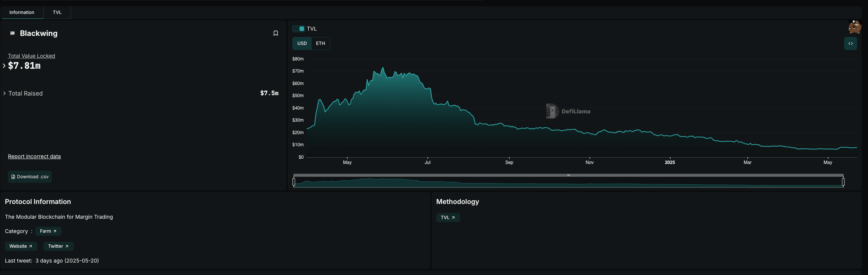Open the TVL tab
Screen dimensions: 868x275
pyautogui.click(x=57, y=12)
